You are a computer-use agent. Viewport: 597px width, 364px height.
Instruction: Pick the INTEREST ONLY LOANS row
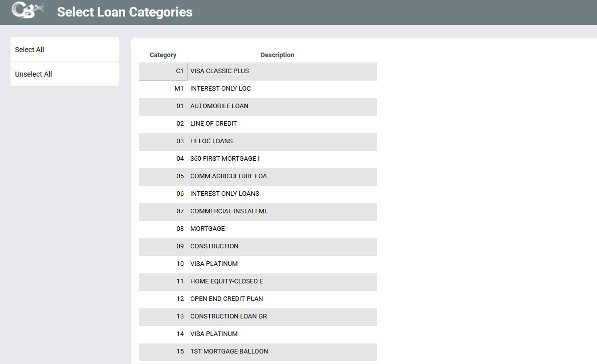pos(225,194)
